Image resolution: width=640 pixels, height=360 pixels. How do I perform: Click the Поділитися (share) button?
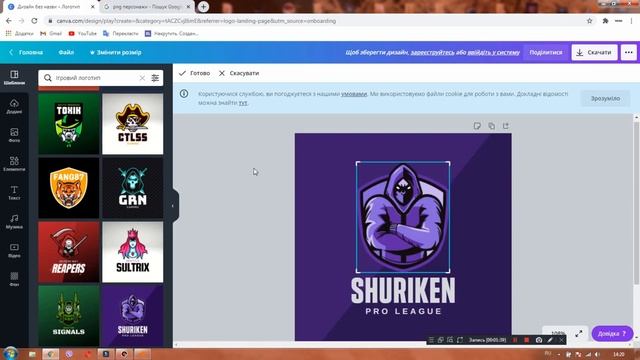click(x=546, y=52)
